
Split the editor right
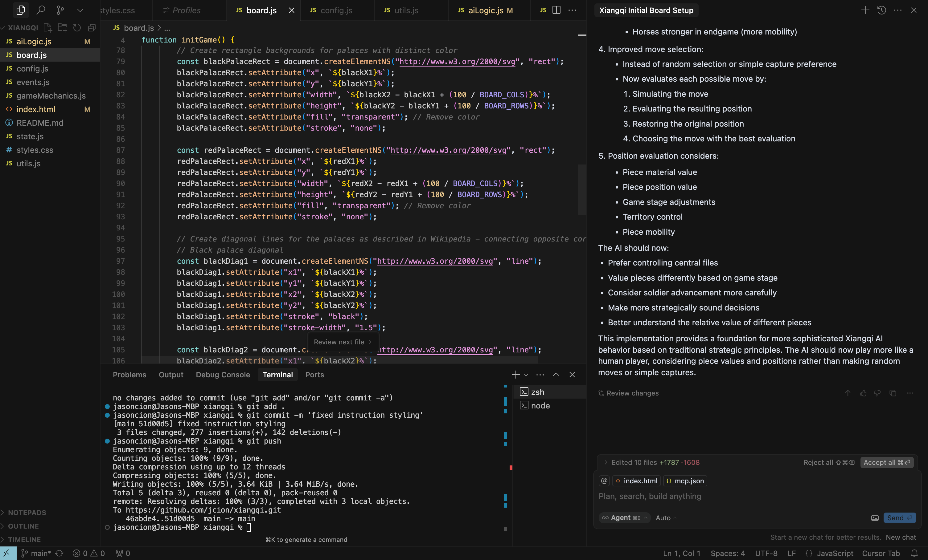pyautogui.click(x=556, y=10)
